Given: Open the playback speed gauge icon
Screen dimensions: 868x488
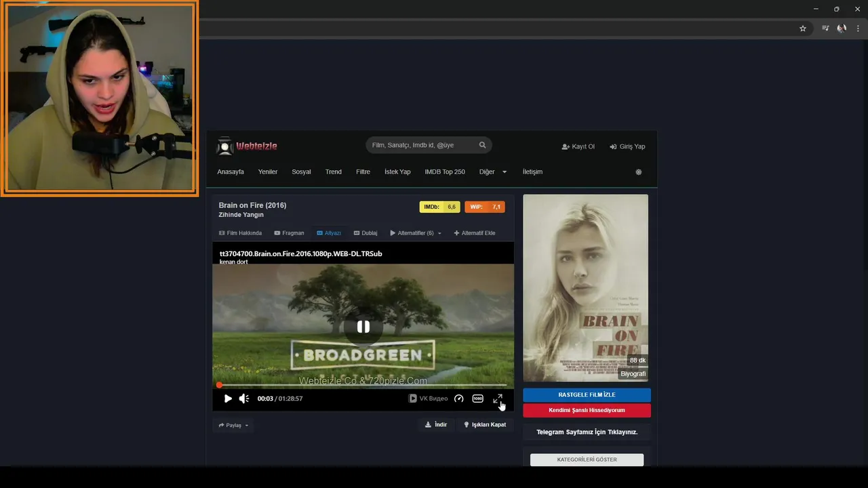Looking at the screenshot, I should pyautogui.click(x=459, y=399).
